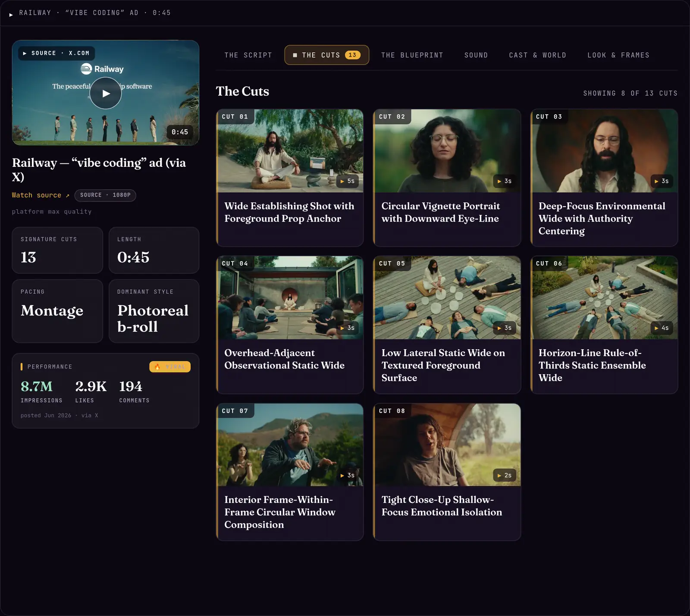
Task: Click the Dominant Style Photoreal b-roll card
Action: tap(154, 311)
